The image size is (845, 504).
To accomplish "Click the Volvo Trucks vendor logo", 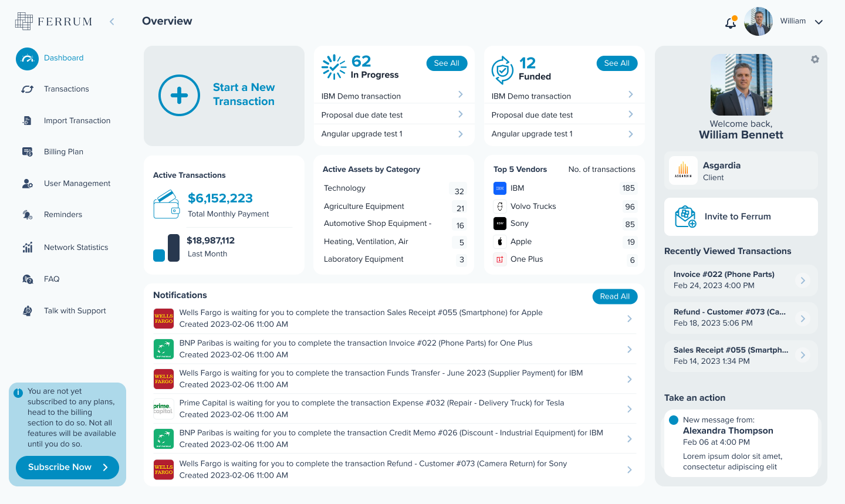I will [500, 207].
